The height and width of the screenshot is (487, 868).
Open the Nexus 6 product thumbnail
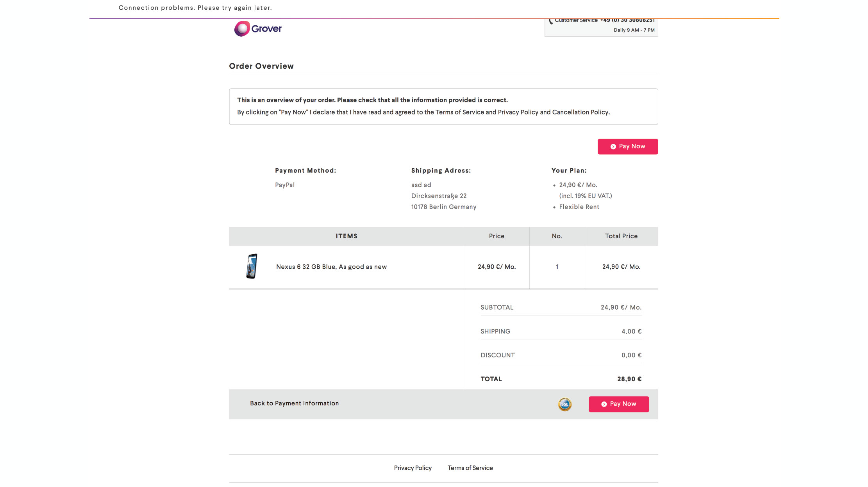(x=252, y=266)
